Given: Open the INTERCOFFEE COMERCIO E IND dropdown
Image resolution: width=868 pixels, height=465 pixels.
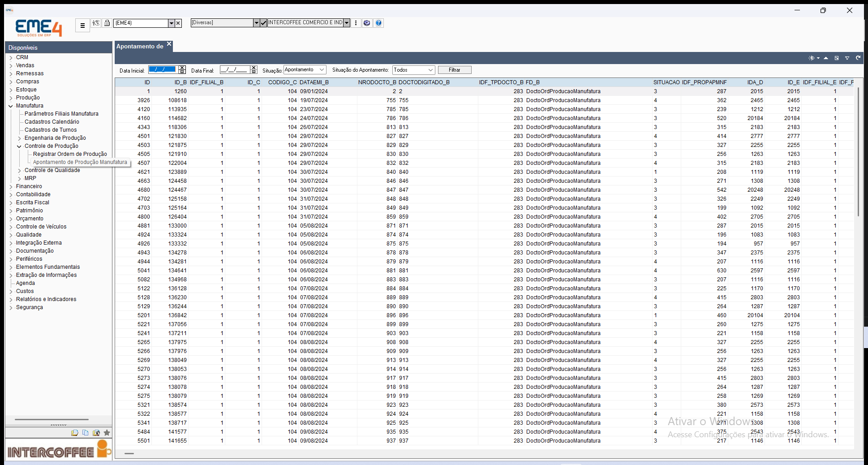Looking at the screenshot, I should (347, 23).
